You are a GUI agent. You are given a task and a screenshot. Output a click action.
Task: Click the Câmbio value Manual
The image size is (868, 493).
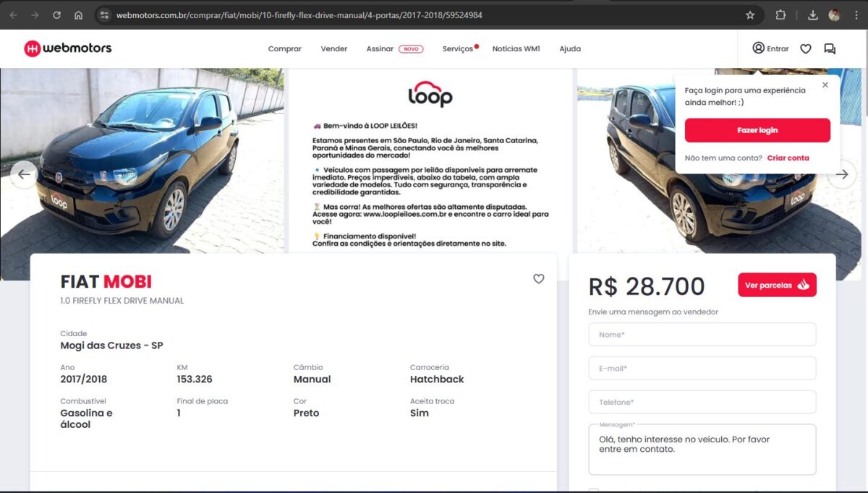312,379
